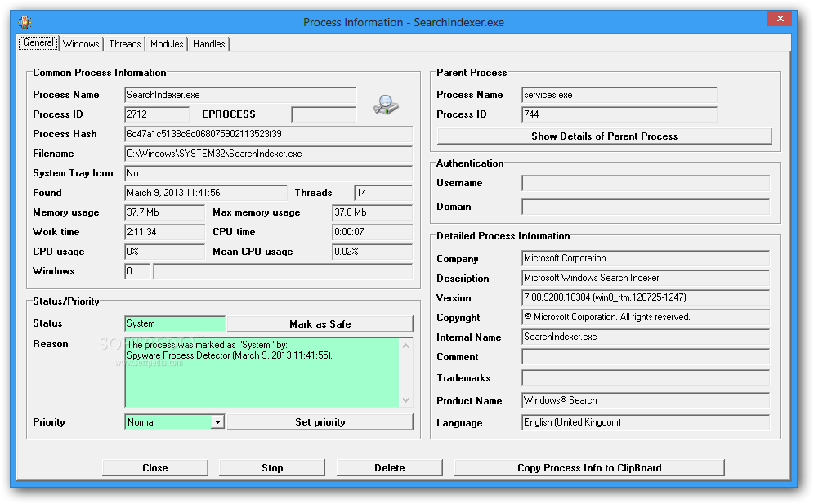Click the empty Trademarks field
Viewport: 814px width, 504px height.
(646, 378)
